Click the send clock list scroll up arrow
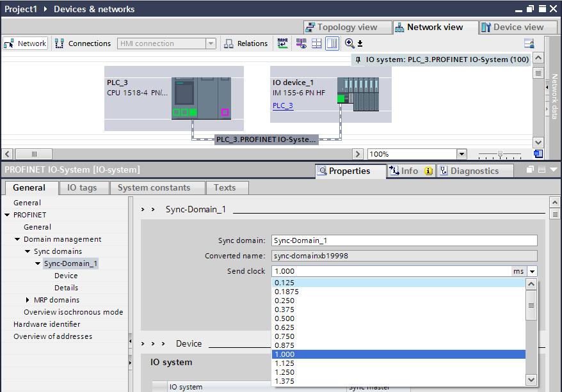Viewport: 562px width, 392px height. 531,284
